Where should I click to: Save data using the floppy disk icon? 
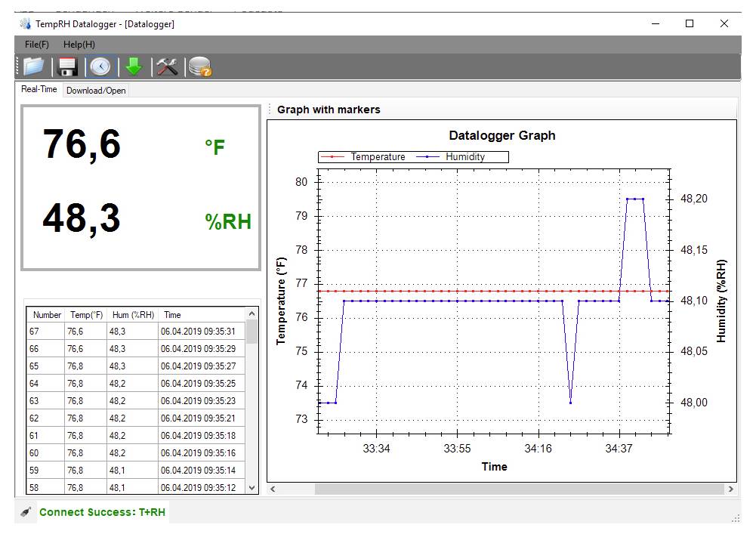(67, 66)
